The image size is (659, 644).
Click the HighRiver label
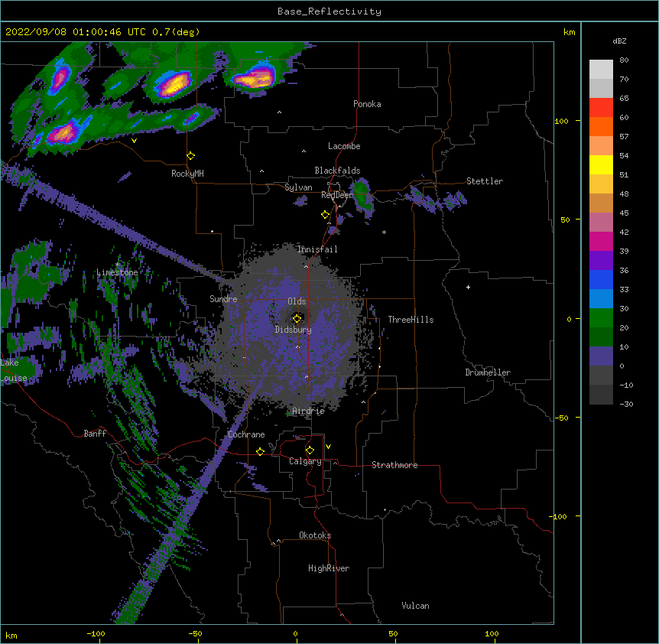(329, 568)
